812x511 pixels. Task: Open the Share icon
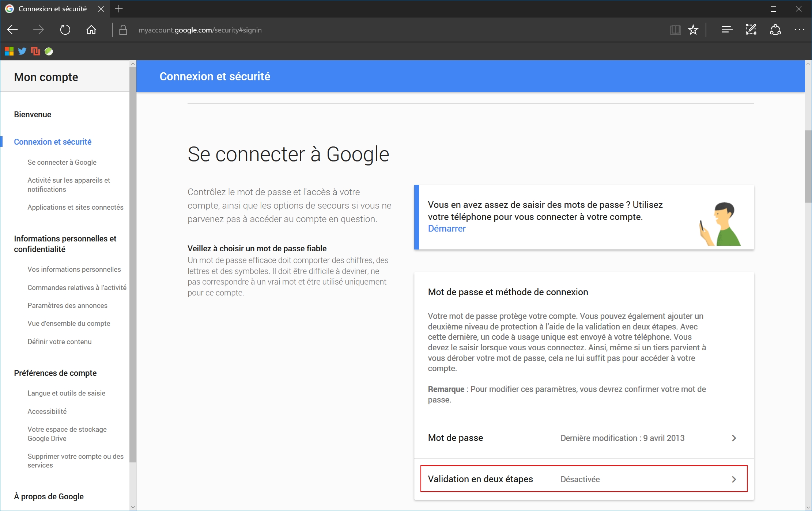[x=775, y=30]
